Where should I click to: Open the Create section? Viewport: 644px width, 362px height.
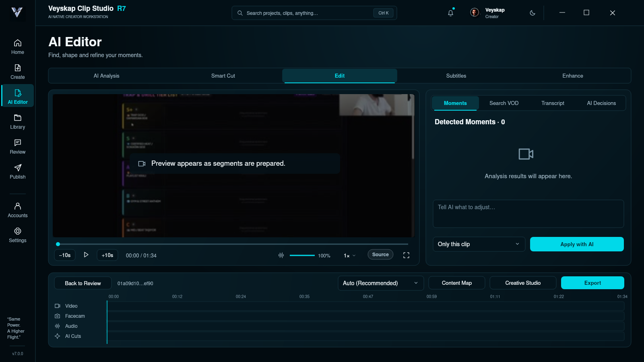pyautogui.click(x=18, y=72)
